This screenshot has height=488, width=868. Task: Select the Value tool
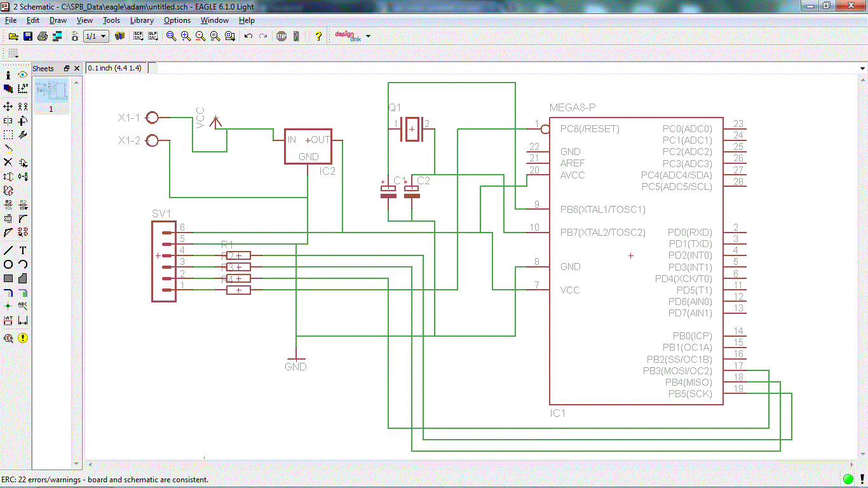pyautogui.click(x=23, y=205)
